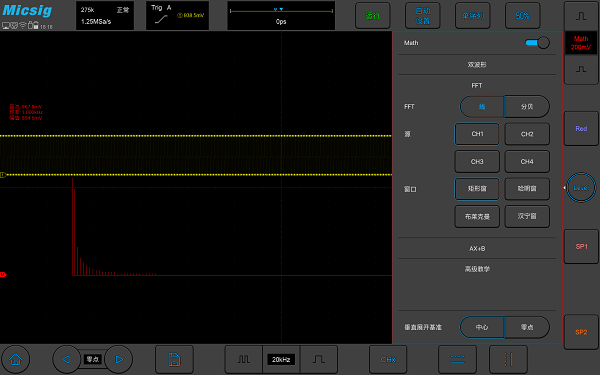Viewport: 600px width, 375px height.
Task: Click the 正常 acquisition mode label
Action: coord(123,10)
